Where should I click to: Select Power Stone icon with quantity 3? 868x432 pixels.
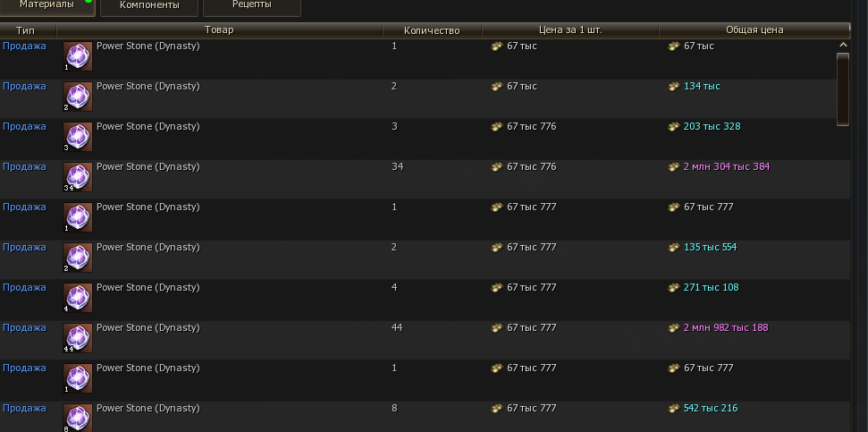[x=78, y=137]
